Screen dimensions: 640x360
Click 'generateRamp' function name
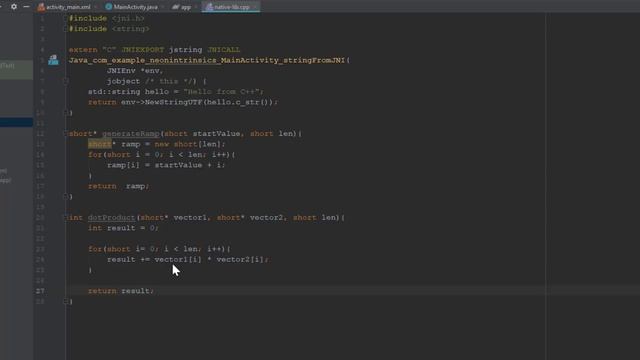[x=131, y=134]
